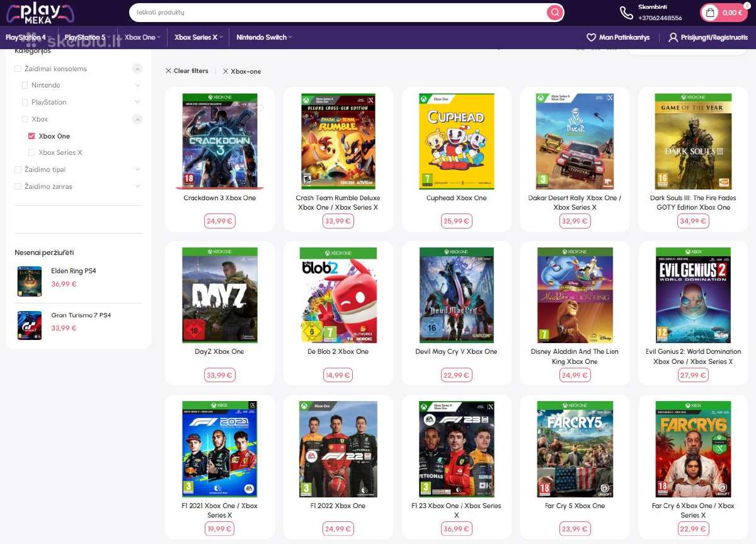Open F1 2021 cover image
Viewport: 756px width, 544px height.
tap(219, 449)
